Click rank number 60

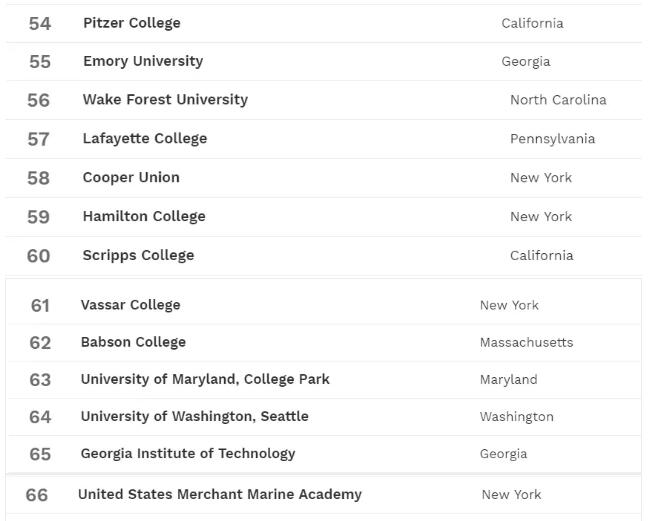point(39,256)
